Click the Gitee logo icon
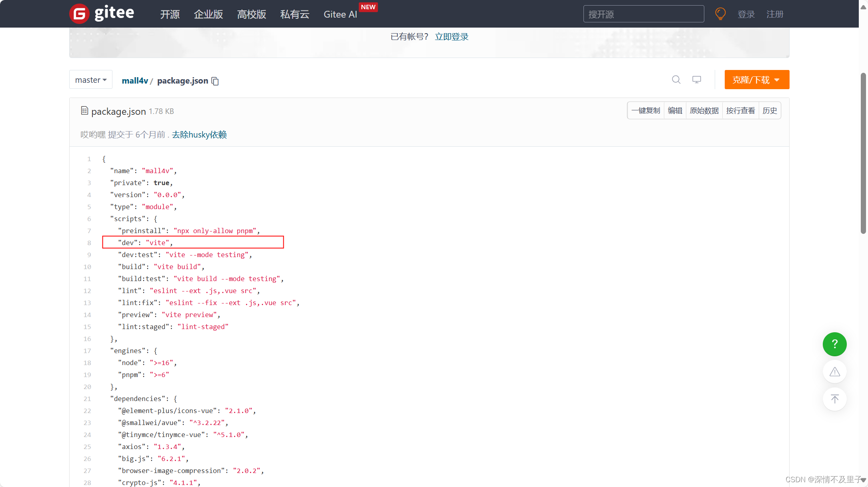 pyautogui.click(x=79, y=14)
